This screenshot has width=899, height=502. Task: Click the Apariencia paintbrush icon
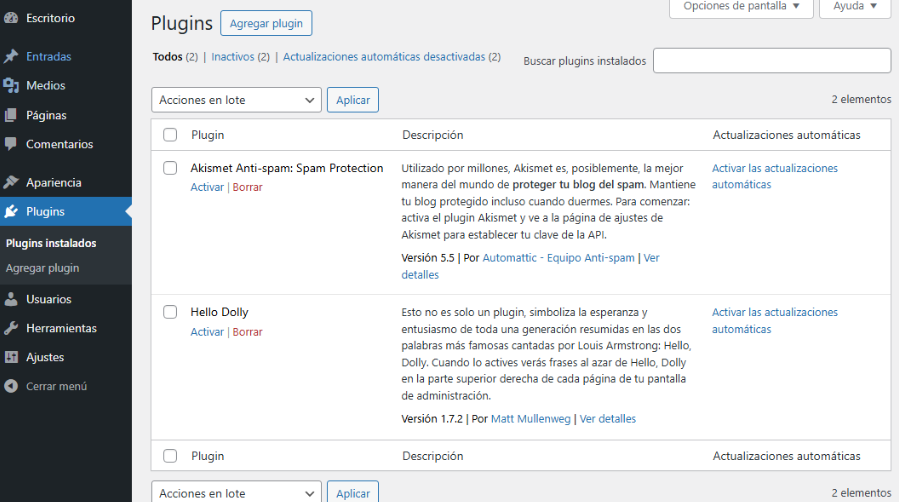11,183
